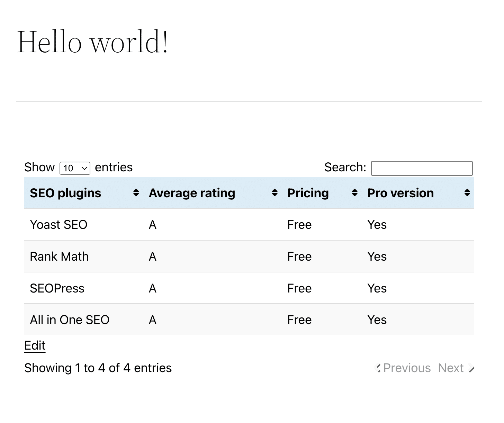
Task: Click the Show label before the dropdown
Action: (x=39, y=168)
